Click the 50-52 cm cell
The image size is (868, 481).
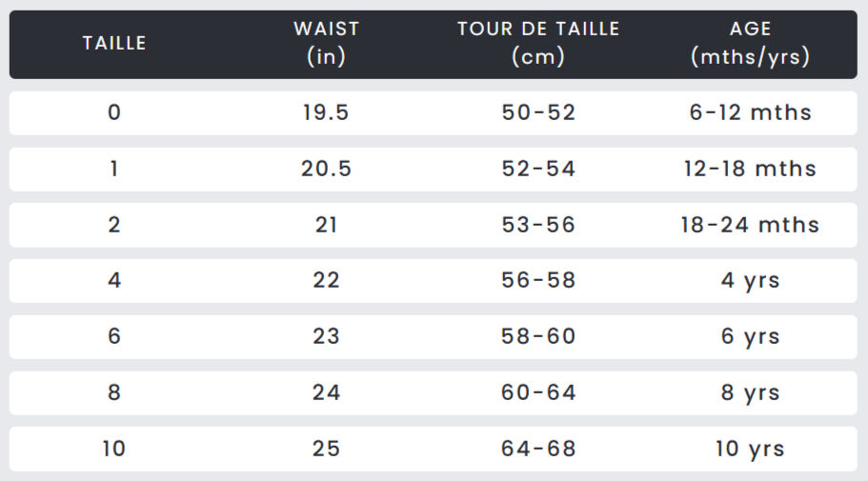(x=538, y=113)
